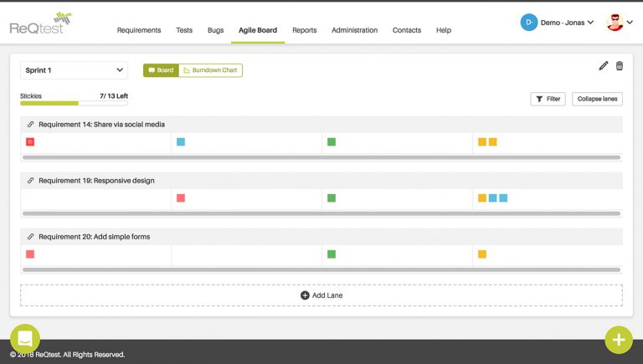Click the green plus floating button

click(x=619, y=340)
